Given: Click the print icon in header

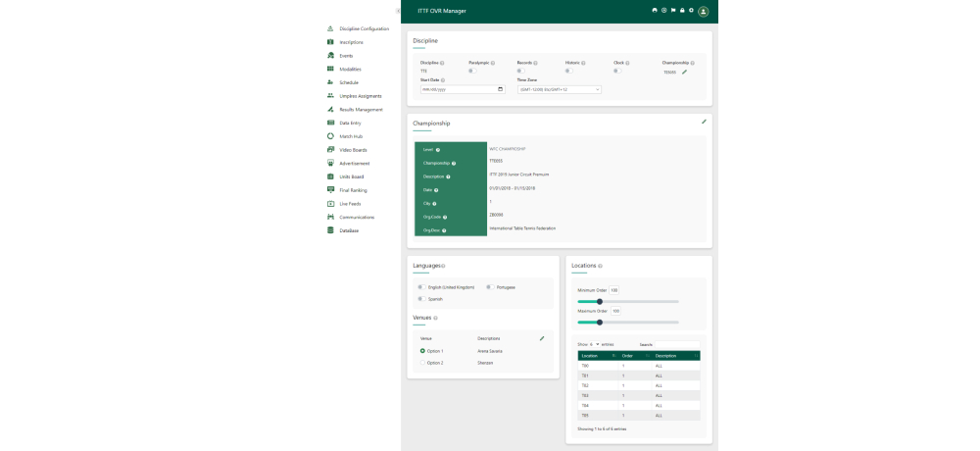Looking at the screenshot, I should pyautogui.click(x=655, y=10).
